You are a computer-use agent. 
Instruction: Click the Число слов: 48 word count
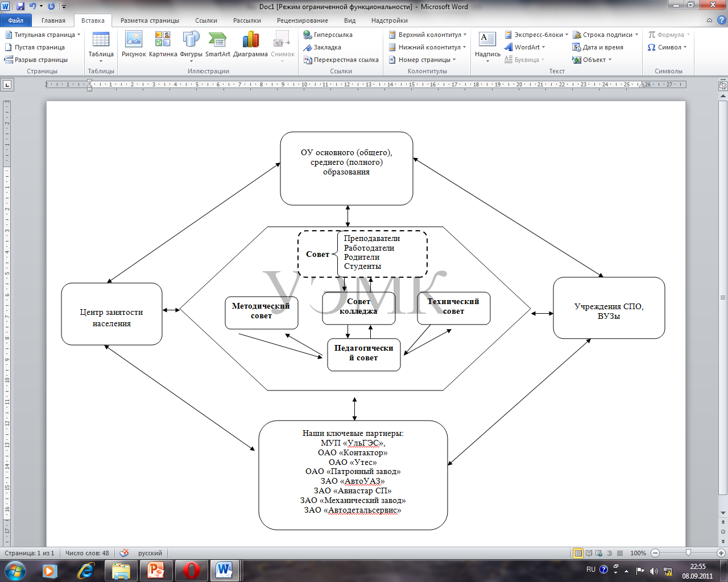pyautogui.click(x=87, y=553)
